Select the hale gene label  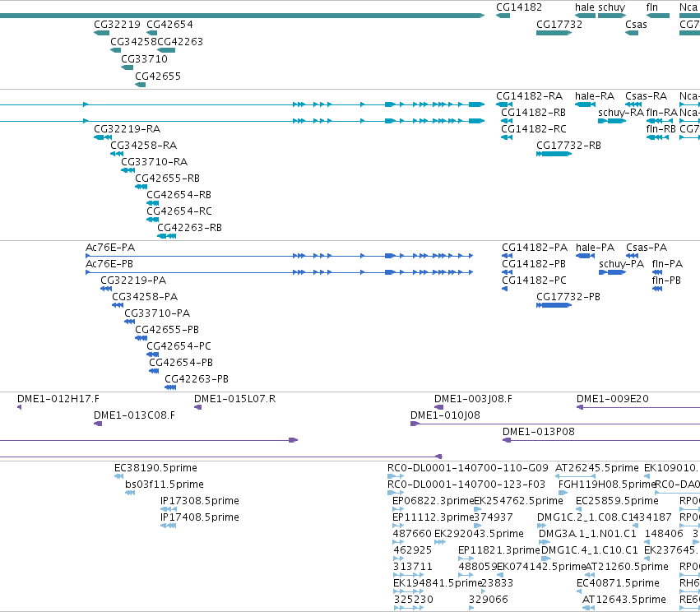tap(584, 7)
